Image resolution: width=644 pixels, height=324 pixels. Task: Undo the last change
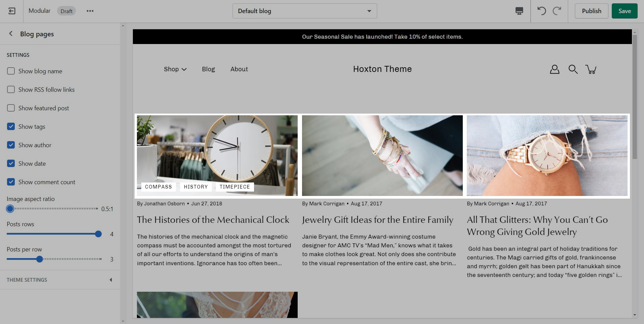541,11
